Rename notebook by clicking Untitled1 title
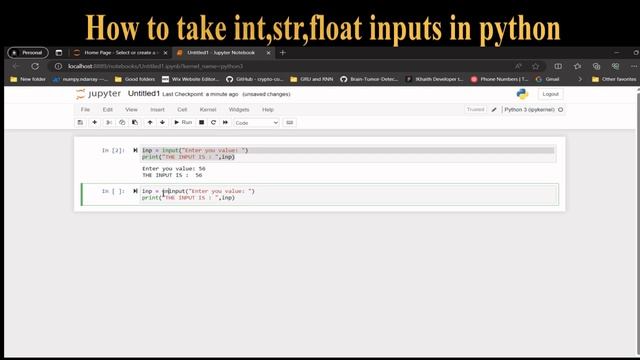Image resolution: width=640 pixels, height=360 pixels. coord(144,93)
